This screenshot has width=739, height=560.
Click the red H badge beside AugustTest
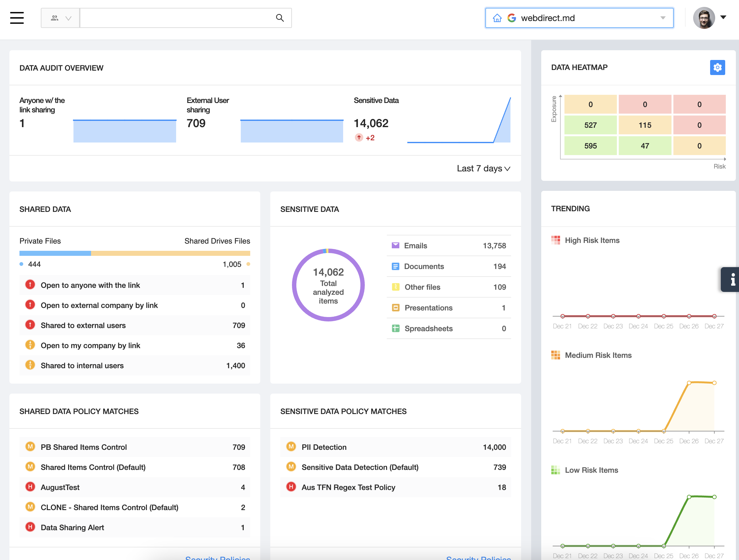30,487
